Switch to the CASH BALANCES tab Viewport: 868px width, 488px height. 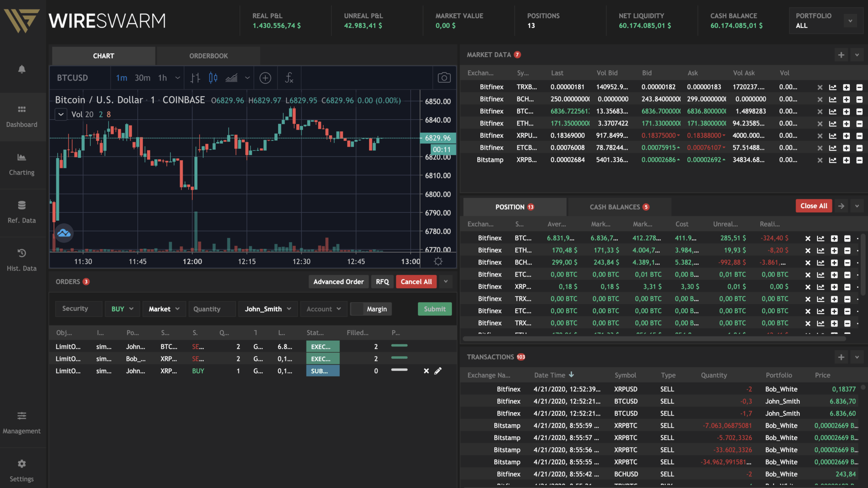pos(619,207)
